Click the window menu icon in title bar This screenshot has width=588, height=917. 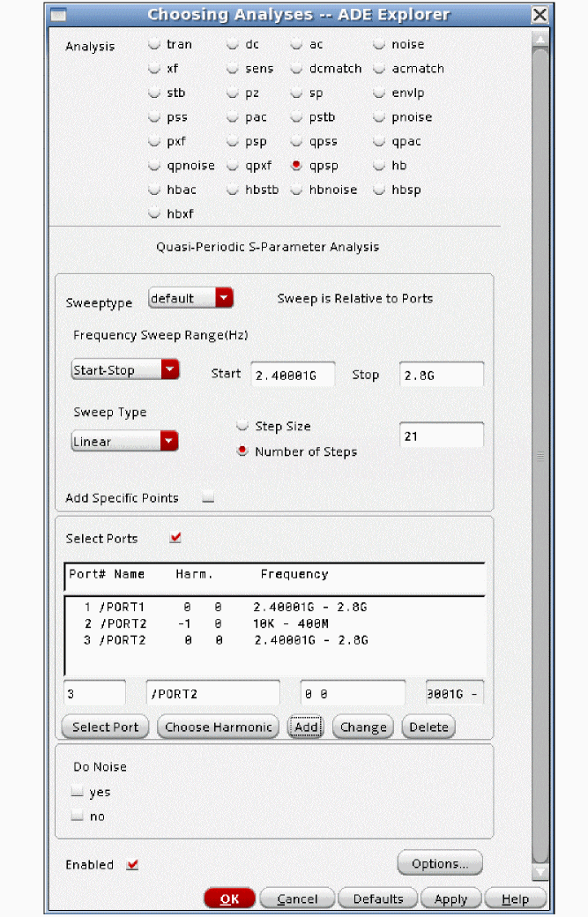(x=58, y=15)
